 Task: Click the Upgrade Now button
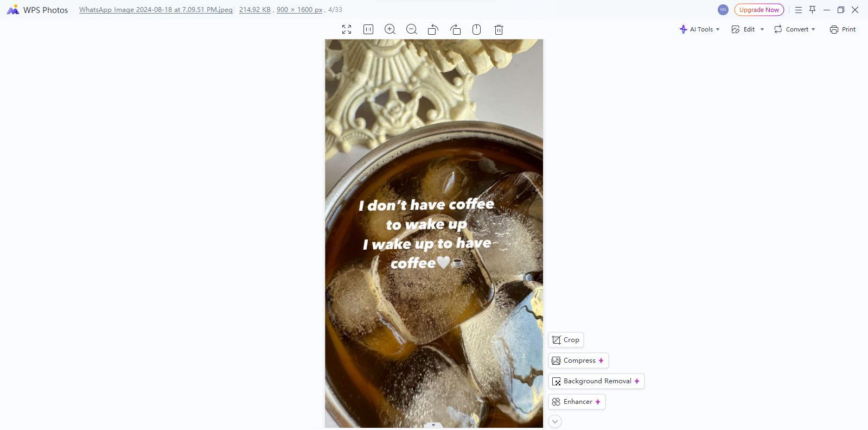(x=759, y=10)
